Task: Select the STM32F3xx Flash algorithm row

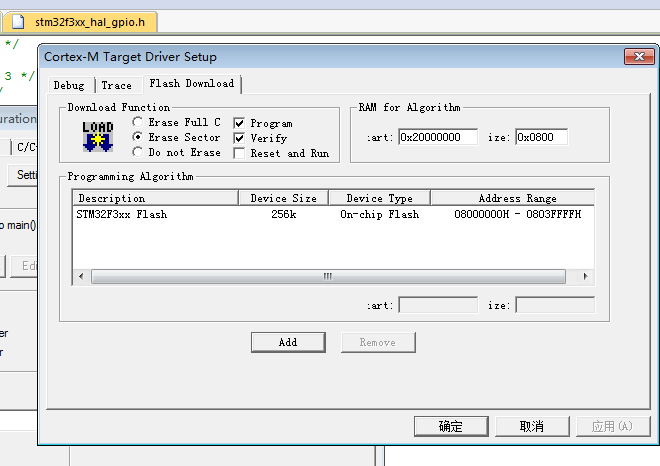Action: point(333,215)
